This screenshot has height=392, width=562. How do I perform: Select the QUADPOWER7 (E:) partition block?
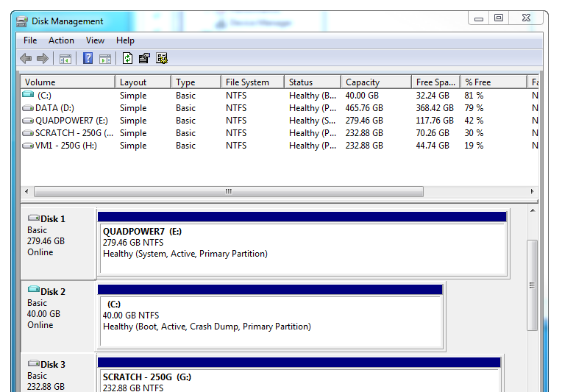(302, 243)
